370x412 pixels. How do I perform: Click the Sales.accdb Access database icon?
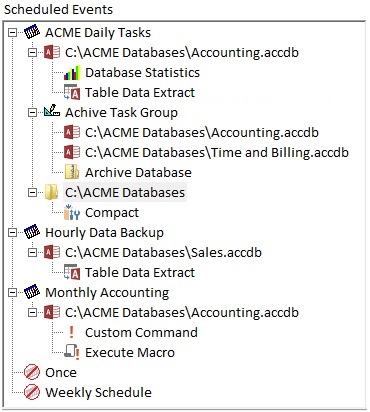point(52,252)
